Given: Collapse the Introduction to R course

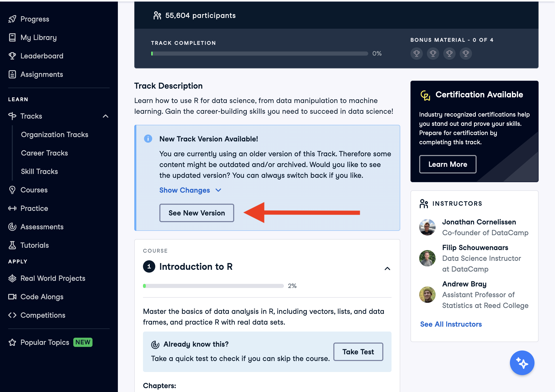Looking at the screenshot, I should 387,269.
